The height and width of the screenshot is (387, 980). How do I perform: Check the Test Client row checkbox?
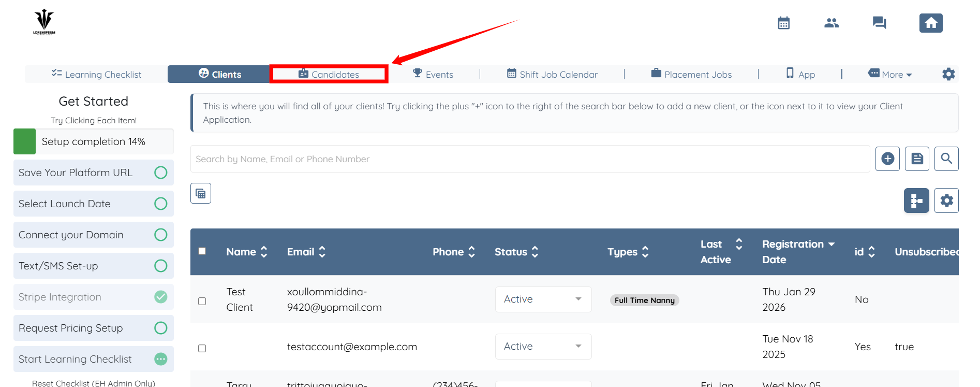pos(202,301)
